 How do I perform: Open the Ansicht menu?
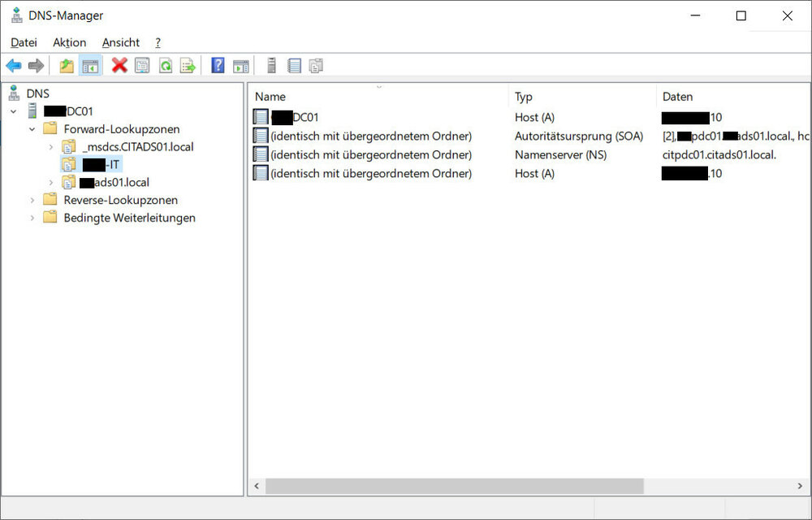(x=120, y=42)
